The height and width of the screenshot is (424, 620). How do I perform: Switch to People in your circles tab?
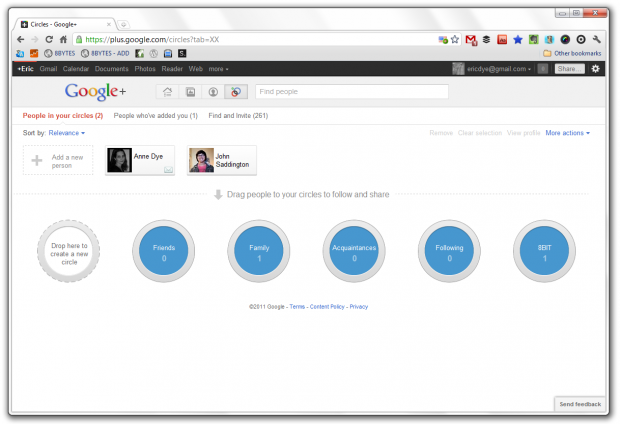pyautogui.click(x=62, y=115)
